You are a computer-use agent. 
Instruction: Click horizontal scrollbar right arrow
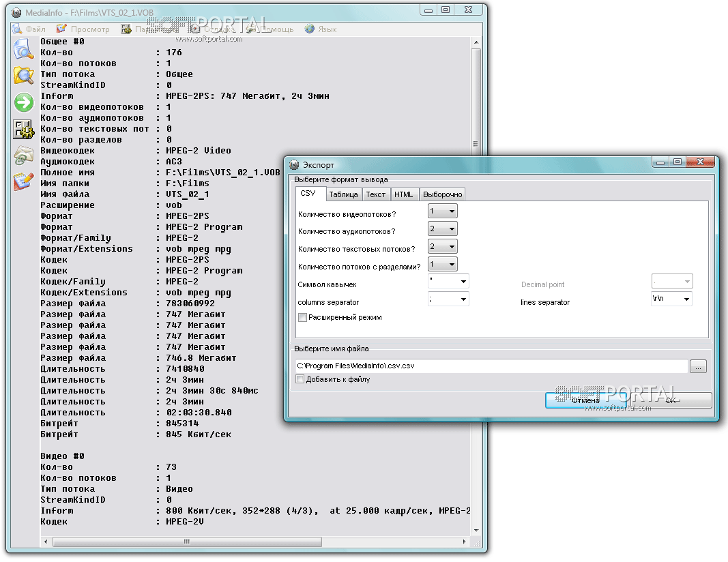click(x=464, y=542)
